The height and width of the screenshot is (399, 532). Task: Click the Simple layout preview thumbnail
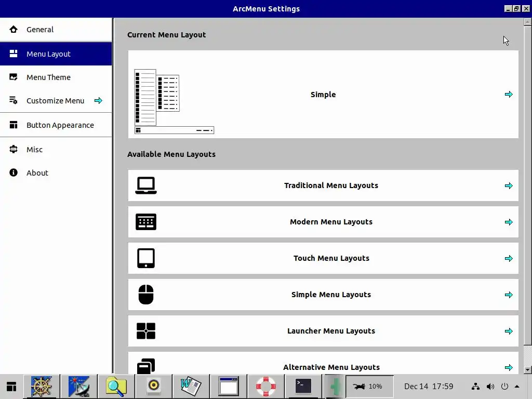point(174,101)
